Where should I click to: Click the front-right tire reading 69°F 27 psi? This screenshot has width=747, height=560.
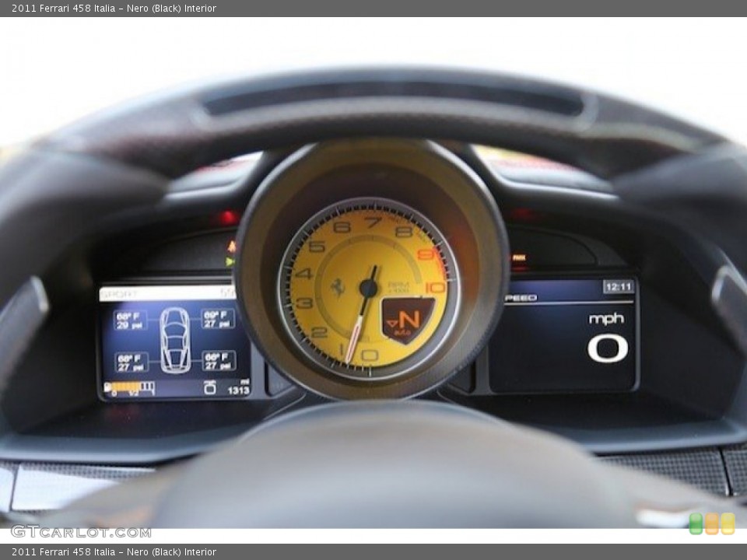coord(218,319)
